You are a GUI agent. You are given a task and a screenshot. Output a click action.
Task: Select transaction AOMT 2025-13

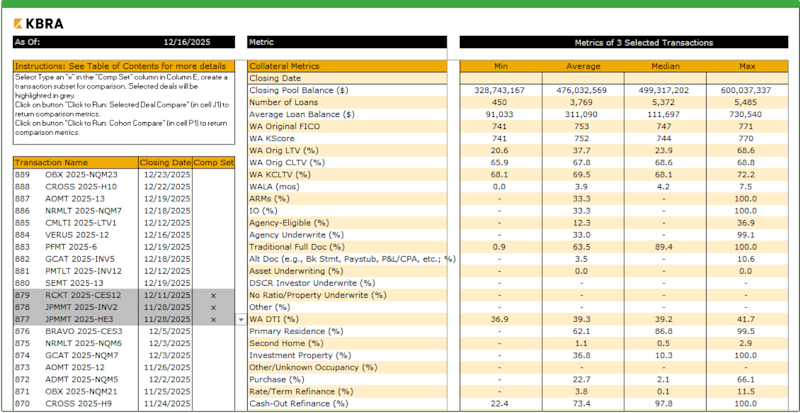pos(76,199)
